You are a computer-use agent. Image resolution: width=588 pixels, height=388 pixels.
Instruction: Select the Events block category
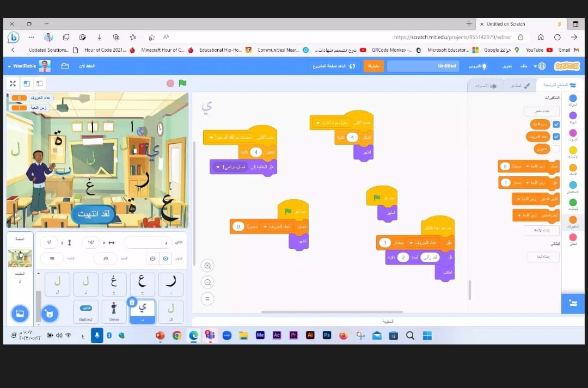point(573,152)
